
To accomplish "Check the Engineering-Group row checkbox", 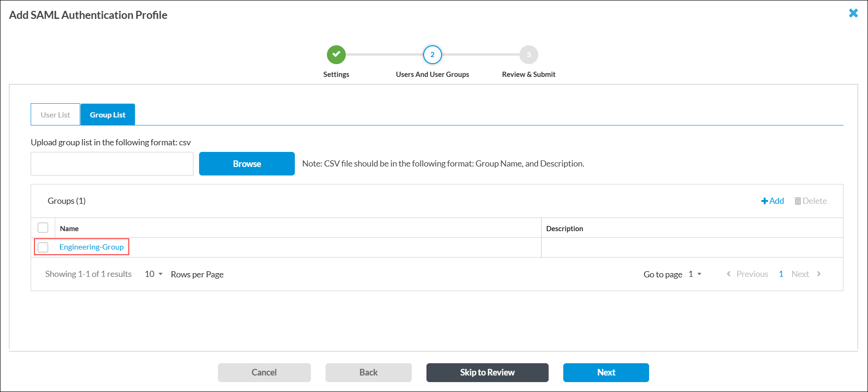I will (43, 247).
